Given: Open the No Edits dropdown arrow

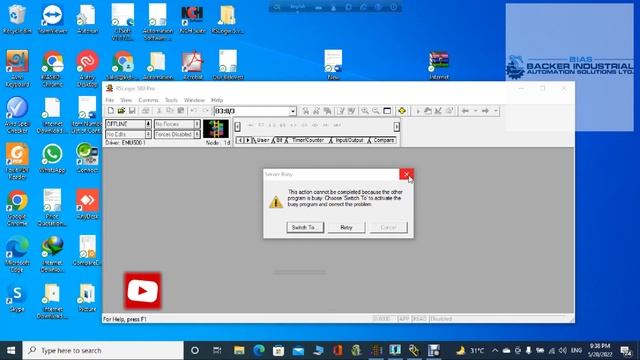Looking at the screenshot, I should (148, 134).
